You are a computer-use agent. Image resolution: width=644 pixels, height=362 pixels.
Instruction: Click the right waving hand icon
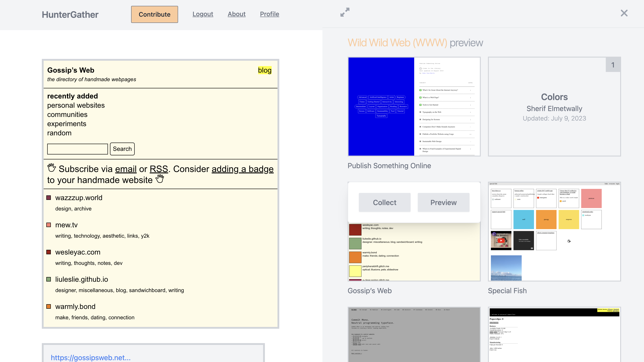(x=160, y=179)
